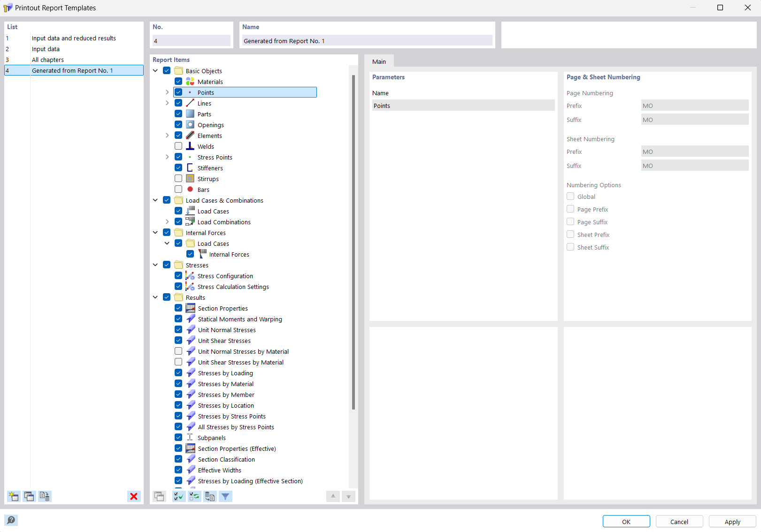Expand the Lines tree node
Screen dimensions: 761x532
click(167, 103)
